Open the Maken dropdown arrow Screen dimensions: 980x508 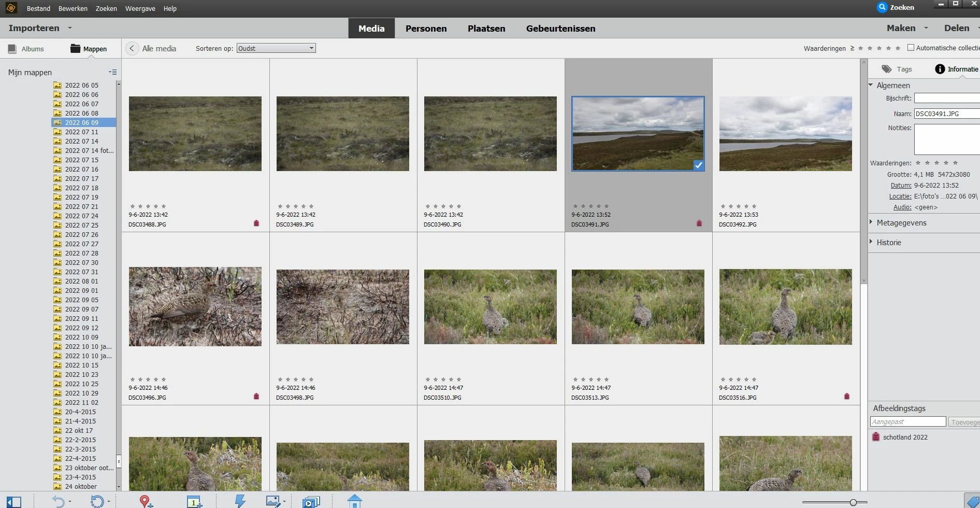(926, 28)
